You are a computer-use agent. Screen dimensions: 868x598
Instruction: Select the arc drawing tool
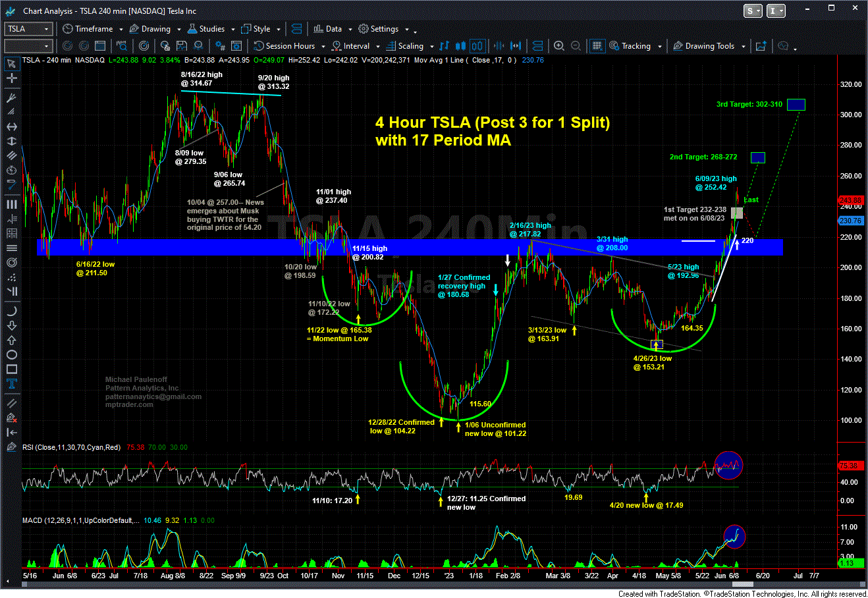coord(11,311)
